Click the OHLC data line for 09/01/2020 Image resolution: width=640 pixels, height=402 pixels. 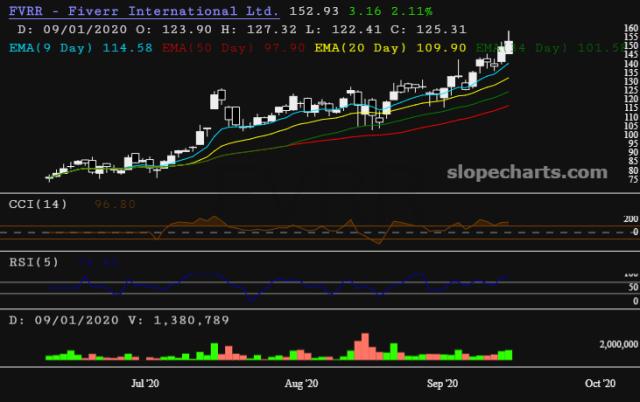point(242,29)
